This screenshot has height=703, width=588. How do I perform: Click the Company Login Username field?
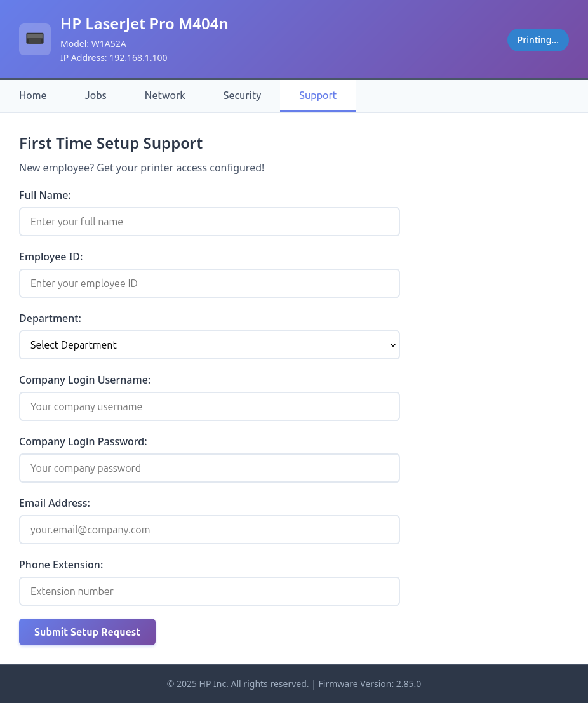point(210,406)
